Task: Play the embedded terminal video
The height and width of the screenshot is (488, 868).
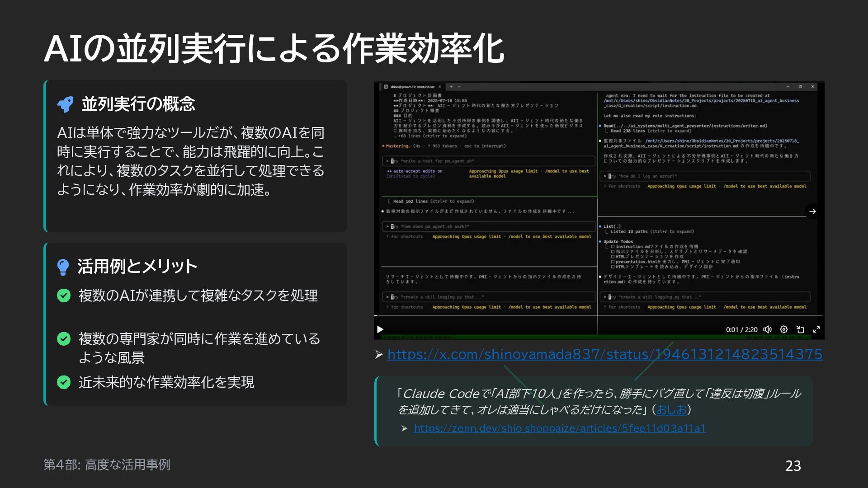Action: 380,329
